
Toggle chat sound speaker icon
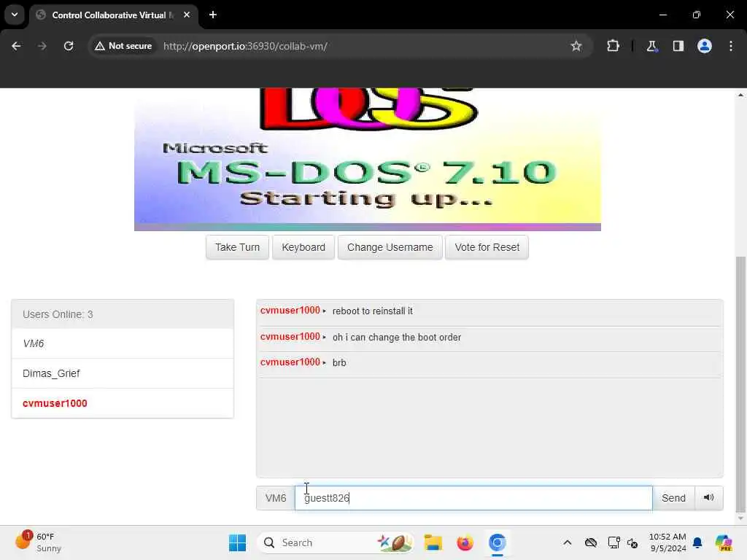(x=709, y=497)
